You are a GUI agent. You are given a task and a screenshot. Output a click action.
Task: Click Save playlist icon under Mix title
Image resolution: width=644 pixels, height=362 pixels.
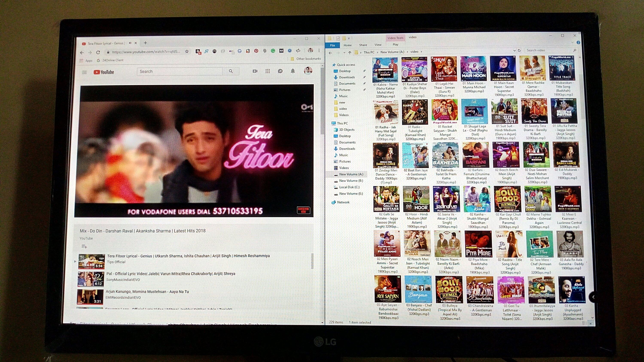pos(84,247)
